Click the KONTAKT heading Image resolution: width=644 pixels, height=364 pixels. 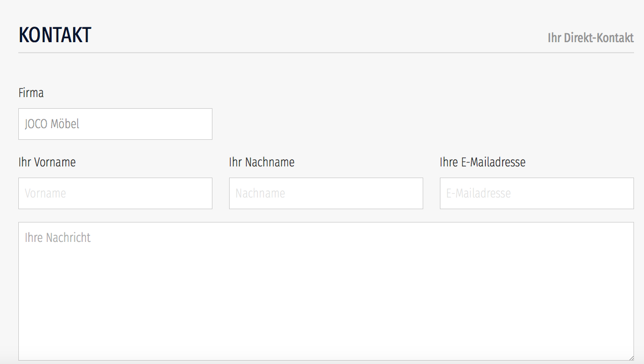tap(55, 35)
